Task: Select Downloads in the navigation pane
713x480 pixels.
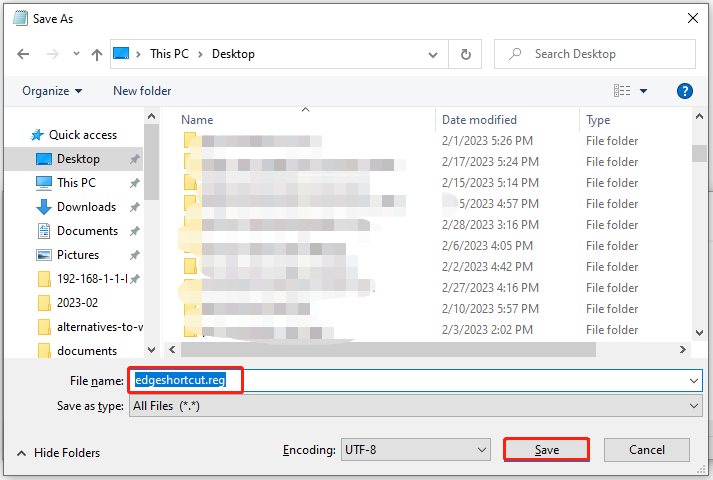Action: tap(86, 207)
